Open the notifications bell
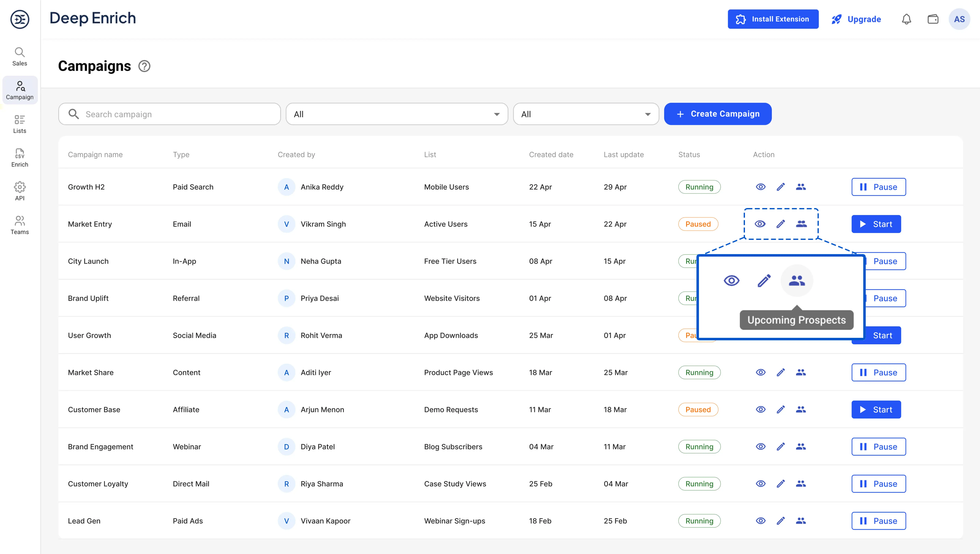The width and height of the screenshot is (980, 554). tap(907, 19)
